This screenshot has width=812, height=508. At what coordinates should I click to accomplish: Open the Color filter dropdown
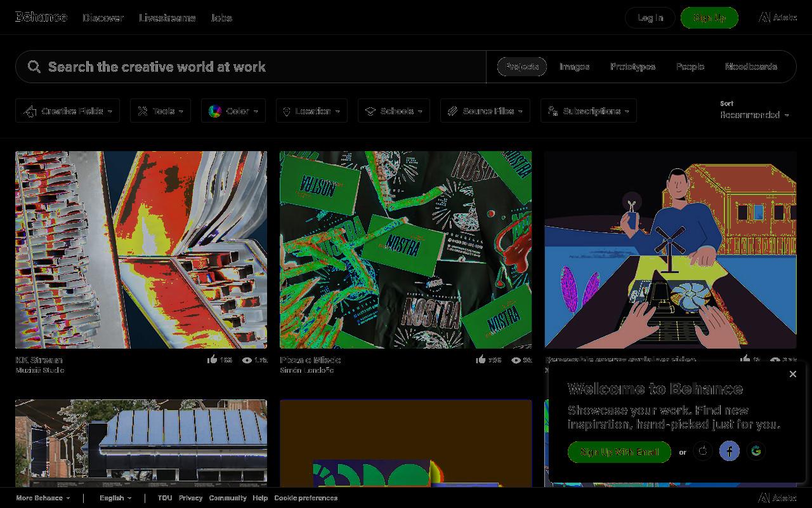point(233,111)
